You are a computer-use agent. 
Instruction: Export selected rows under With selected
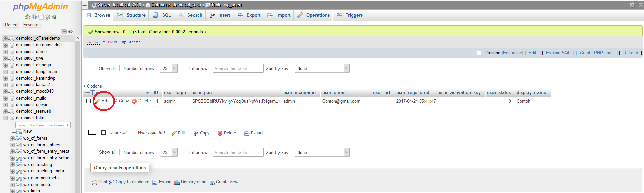[254, 133]
